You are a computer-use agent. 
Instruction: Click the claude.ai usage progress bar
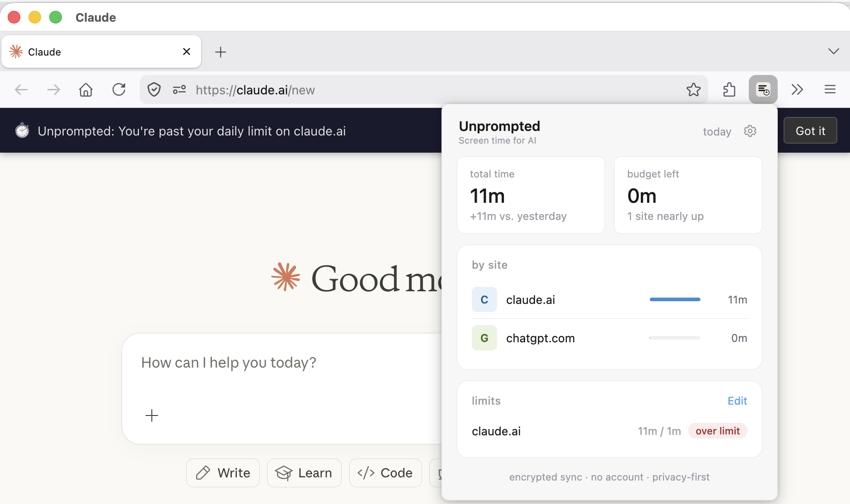click(x=675, y=300)
